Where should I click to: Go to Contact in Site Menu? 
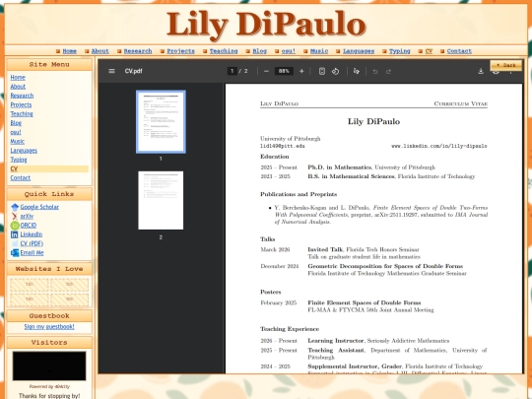(21, 178)
